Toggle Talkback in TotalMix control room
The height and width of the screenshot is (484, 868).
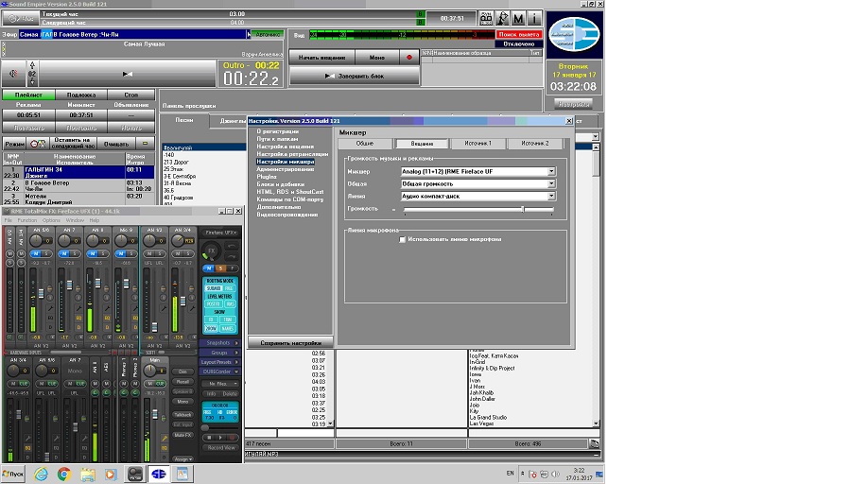coord(182,414)
